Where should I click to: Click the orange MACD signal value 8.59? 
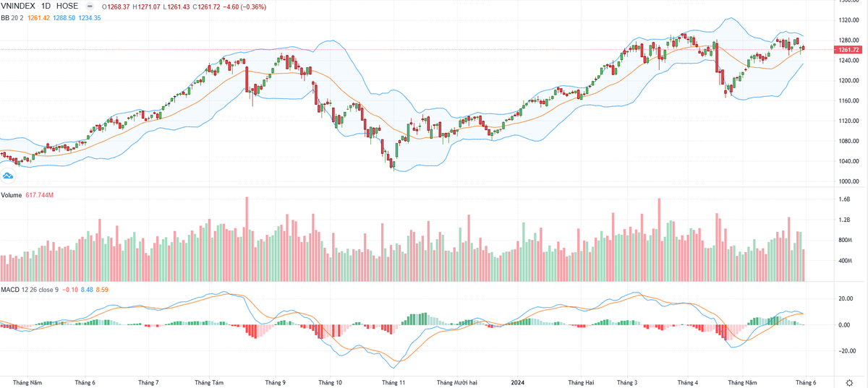click(x=102, y=290)
